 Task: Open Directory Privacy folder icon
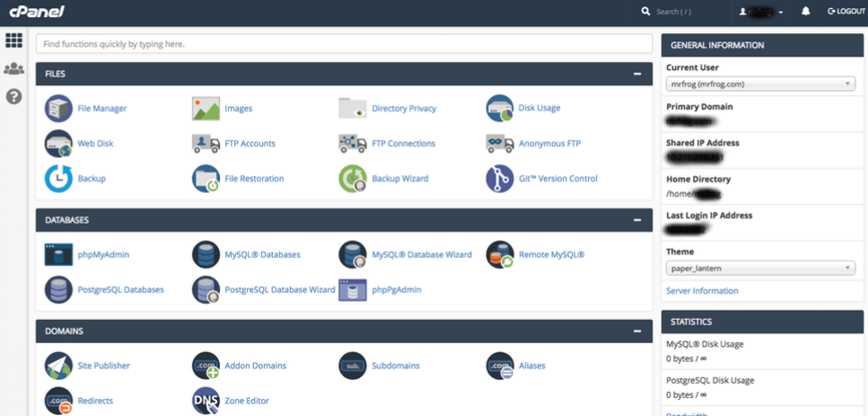tap(353, 108)
